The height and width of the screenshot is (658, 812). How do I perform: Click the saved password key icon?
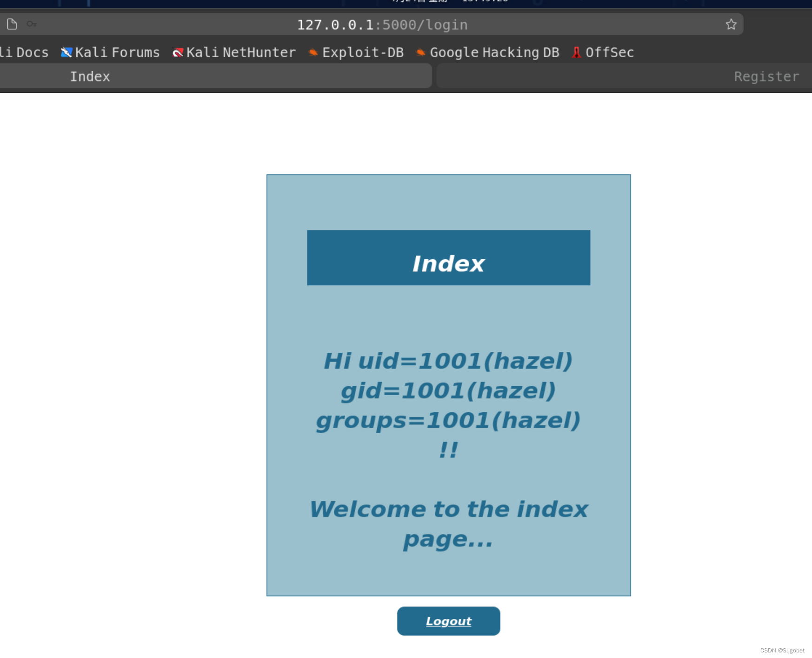[32, 24]
